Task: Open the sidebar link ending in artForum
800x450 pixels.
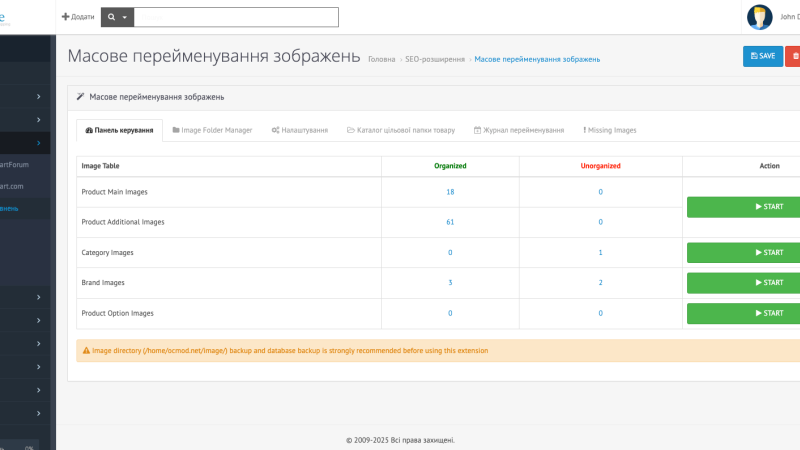Action: [14, 165]
